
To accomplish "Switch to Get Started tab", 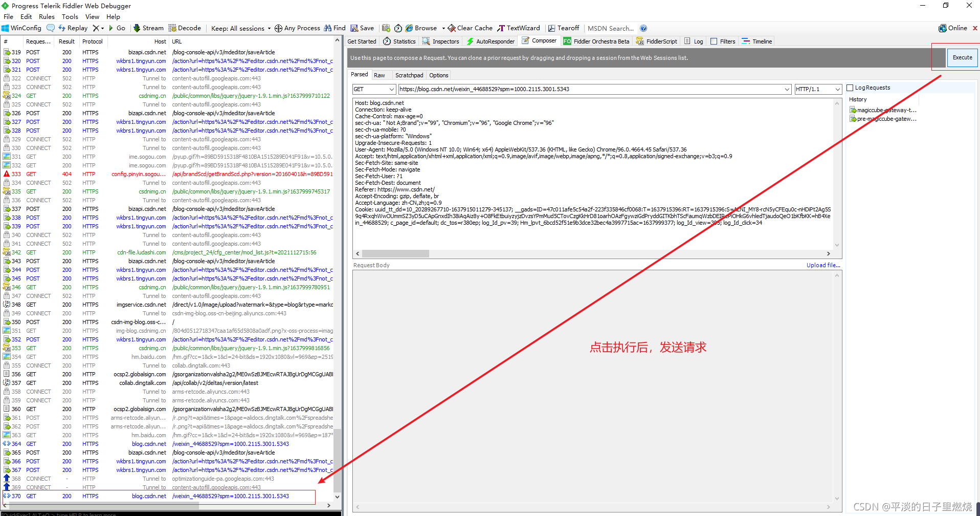I will click(x=362, y=41).
